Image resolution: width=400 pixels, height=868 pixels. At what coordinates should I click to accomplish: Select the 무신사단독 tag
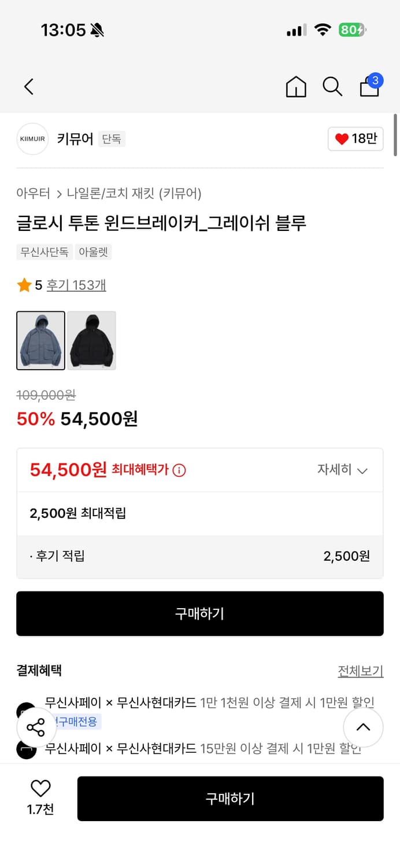[44, 252]
